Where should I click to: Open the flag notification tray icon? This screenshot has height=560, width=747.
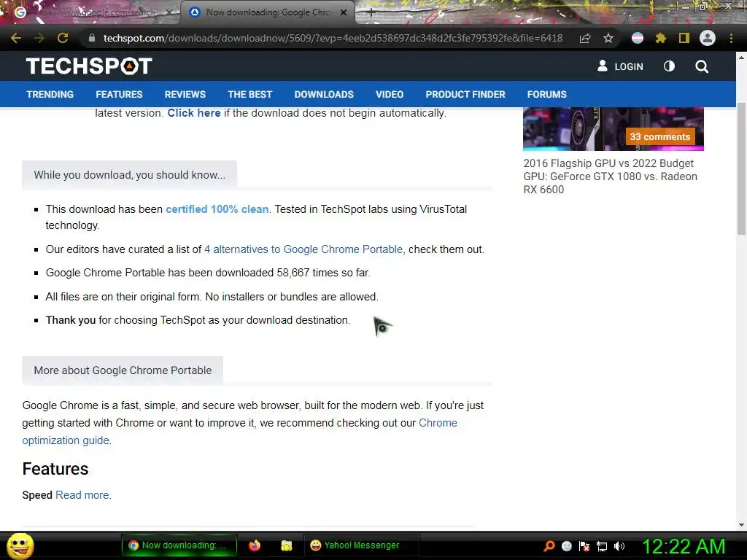pos(584,546)
